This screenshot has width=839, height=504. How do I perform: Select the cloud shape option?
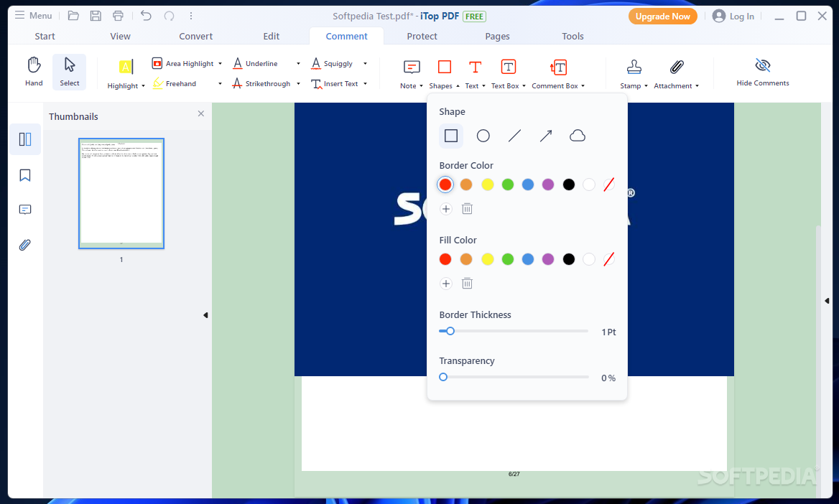pos(578,136)
